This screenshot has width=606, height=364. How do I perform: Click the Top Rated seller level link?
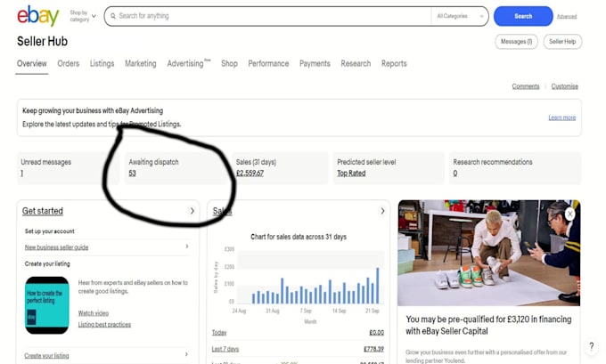pos(351,174)
